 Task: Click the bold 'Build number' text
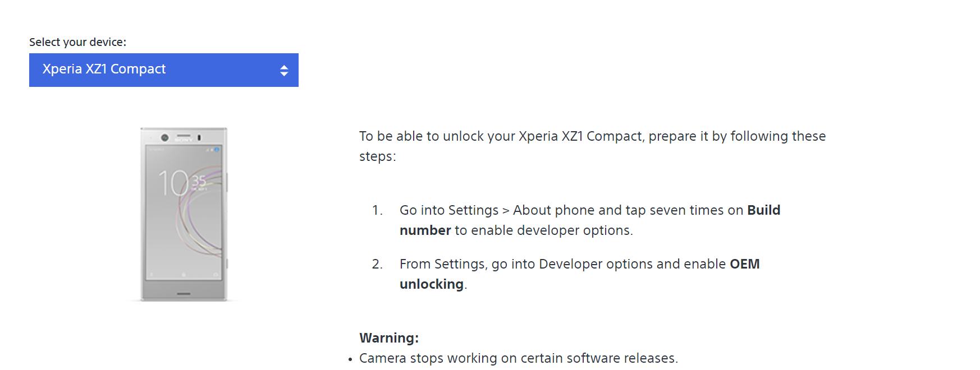[763, 210]
